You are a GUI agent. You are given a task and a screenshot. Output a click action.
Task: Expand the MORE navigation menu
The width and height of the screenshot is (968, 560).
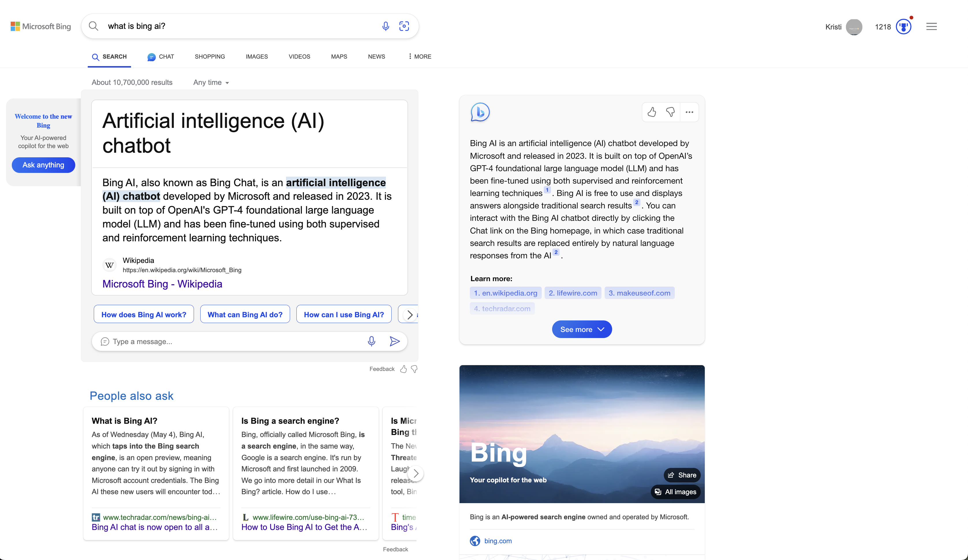point(418,56)
